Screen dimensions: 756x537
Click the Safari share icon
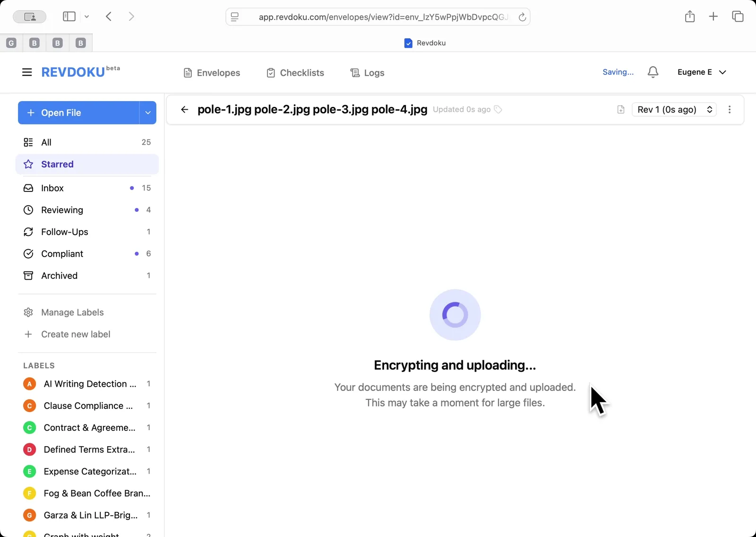690,16
